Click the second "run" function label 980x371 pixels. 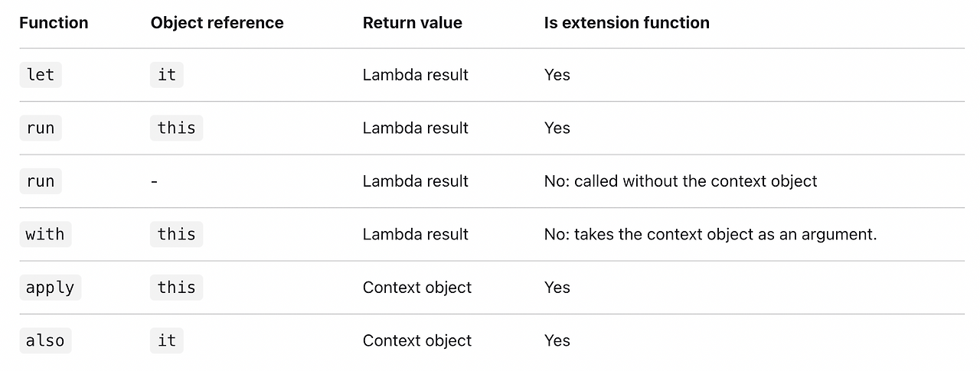[41, 181]
